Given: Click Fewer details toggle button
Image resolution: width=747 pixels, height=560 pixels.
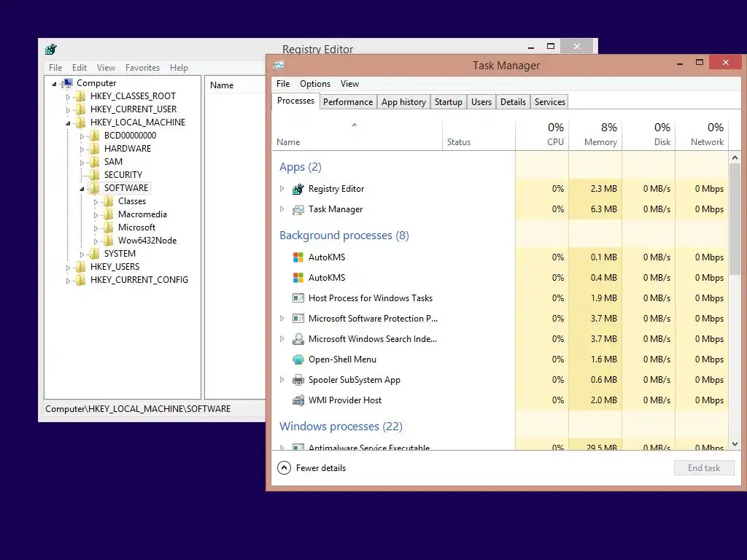Looking at the screenshot, I should coord(311,468).
